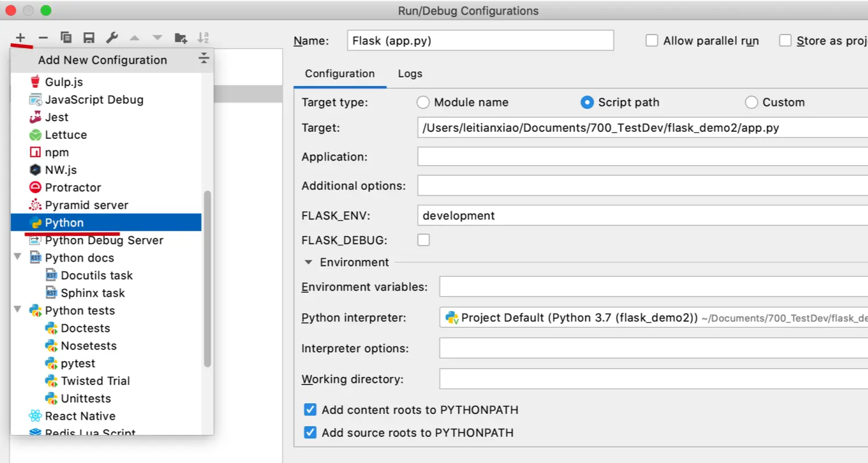868x463 pixels.
Task: Click the Create New Folder icon
Action: [181, 38]
